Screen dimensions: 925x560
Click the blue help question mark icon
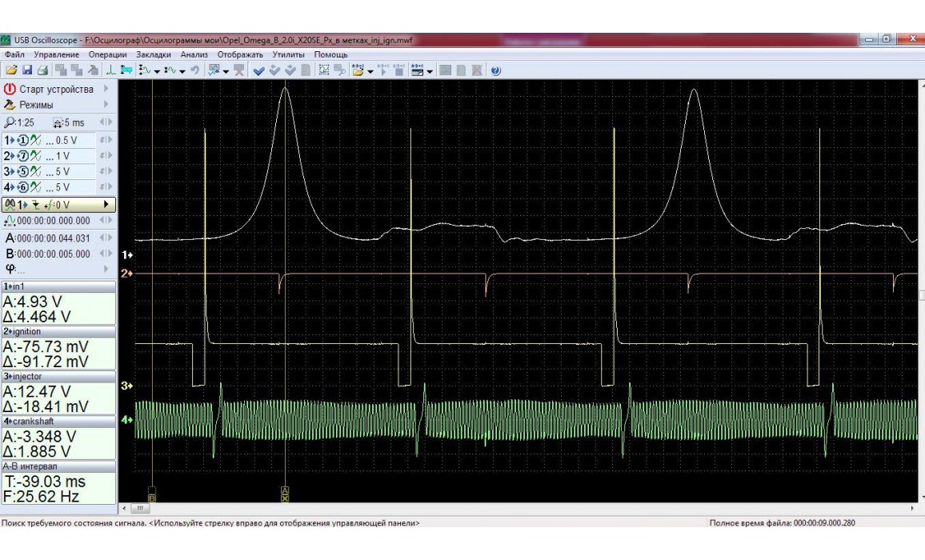tap(496, 70)
